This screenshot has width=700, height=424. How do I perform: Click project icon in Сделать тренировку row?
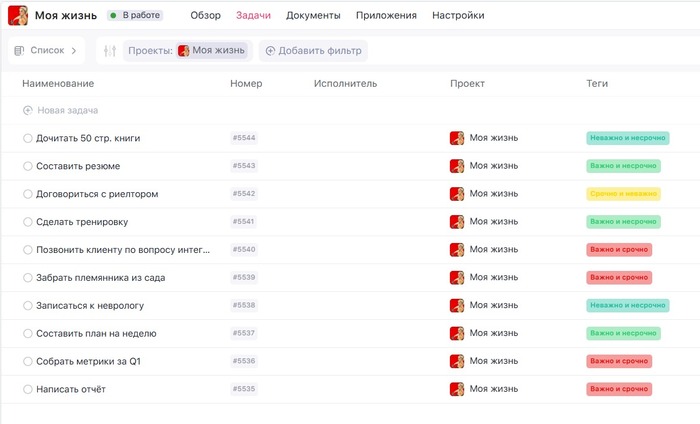pos(457,222)
